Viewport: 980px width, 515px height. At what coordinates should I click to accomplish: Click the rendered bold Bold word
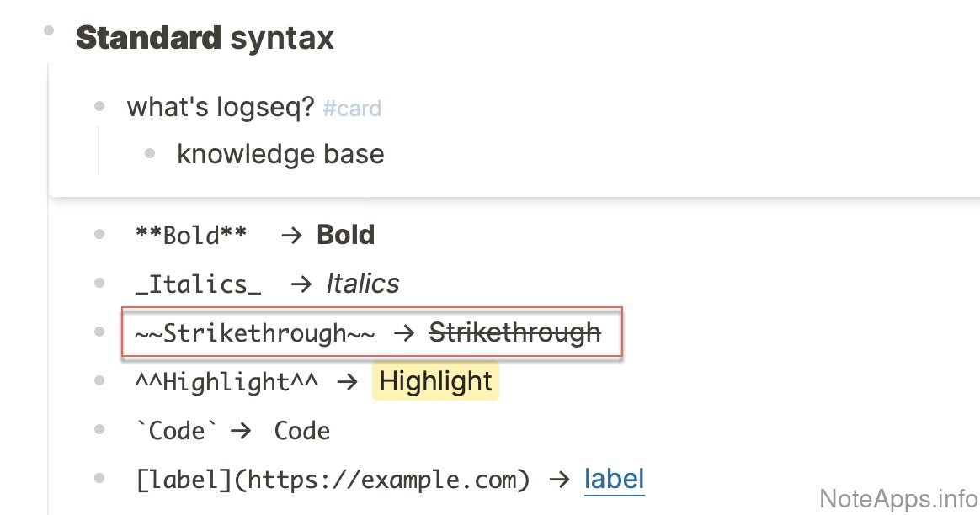[345, 235]
